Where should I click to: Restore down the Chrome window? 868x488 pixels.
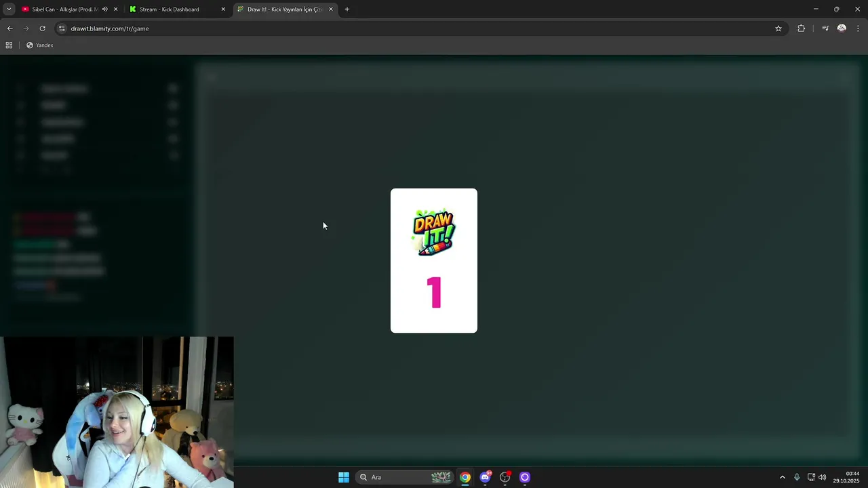tap(837, 9)
